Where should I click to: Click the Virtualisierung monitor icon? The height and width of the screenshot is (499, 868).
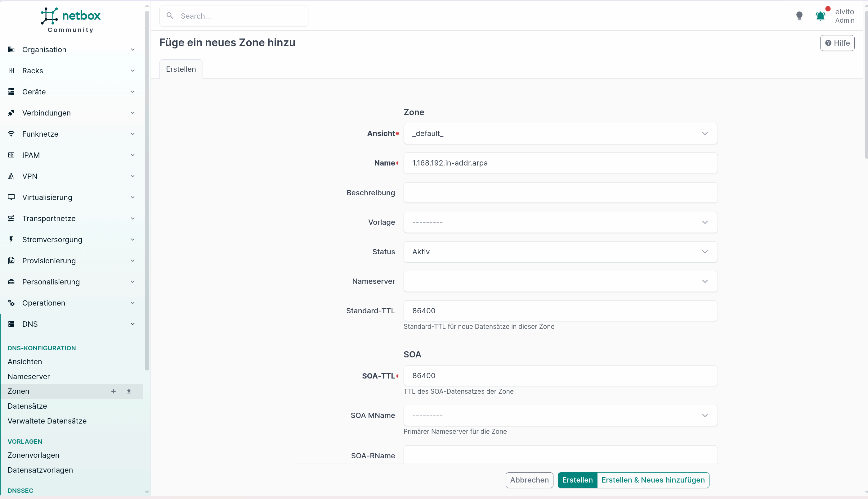(x=11, y=197)
